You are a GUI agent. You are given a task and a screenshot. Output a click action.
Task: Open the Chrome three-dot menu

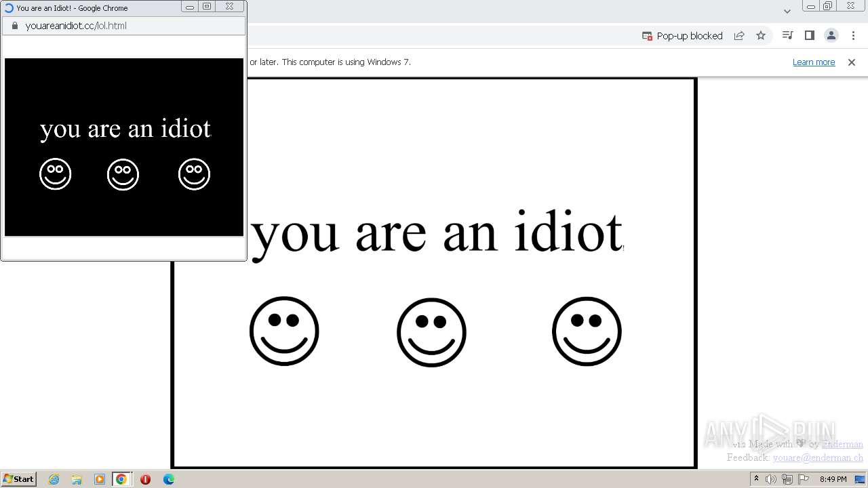(x=853, y=36)
